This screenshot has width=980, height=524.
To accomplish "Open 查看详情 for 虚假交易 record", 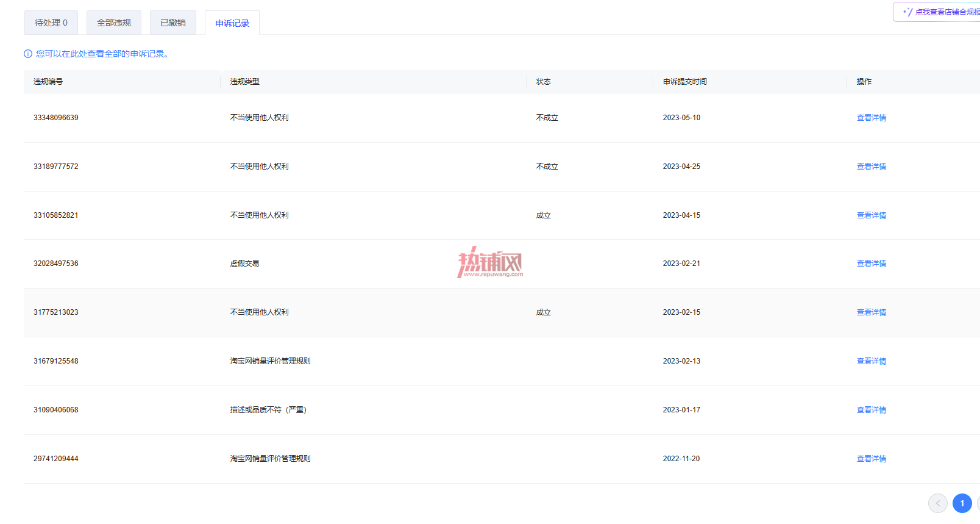I will [872, 264].
